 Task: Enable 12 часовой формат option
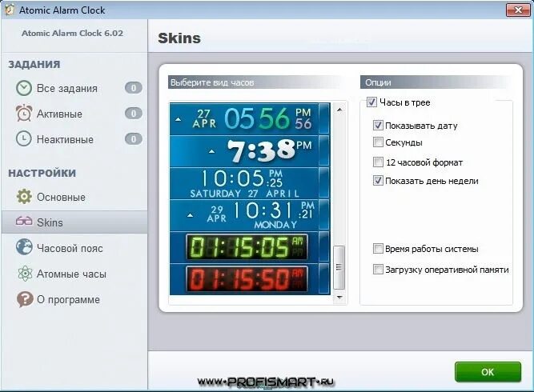tap(378, 162)
